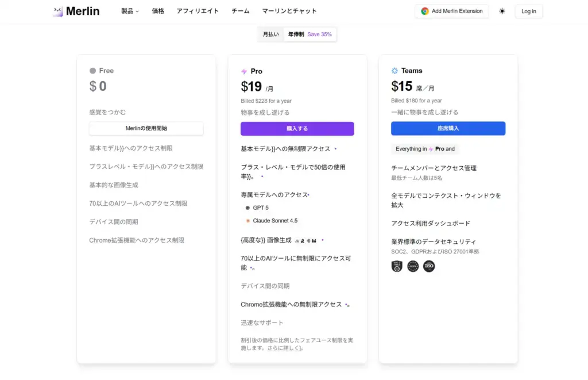Click the GDPR compliance badge
Screen dimensions: 588x380
point(413,266)
